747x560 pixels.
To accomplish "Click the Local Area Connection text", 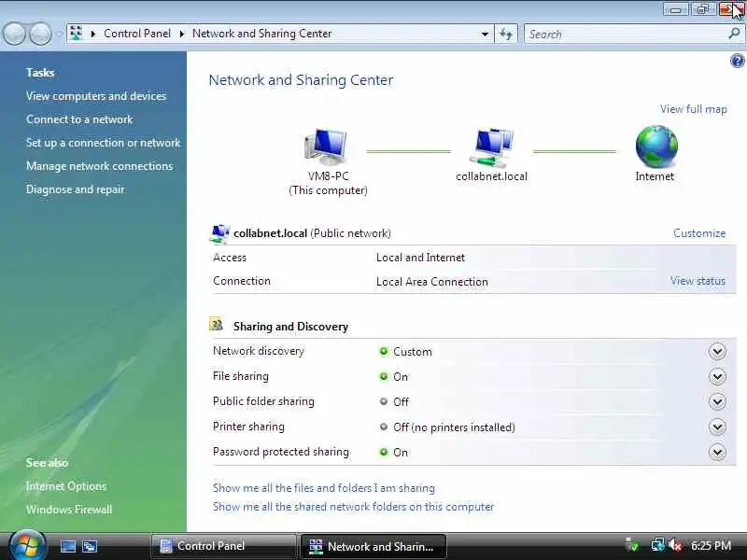I will tap(432, 282).
